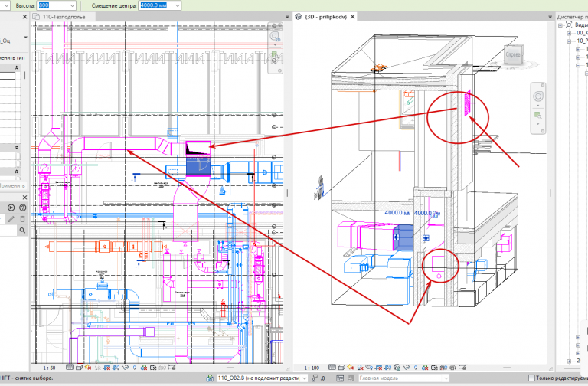This screenshot has width=588, height=386.
Task: Open the Высота dropdown
Action: click(73, 5)
